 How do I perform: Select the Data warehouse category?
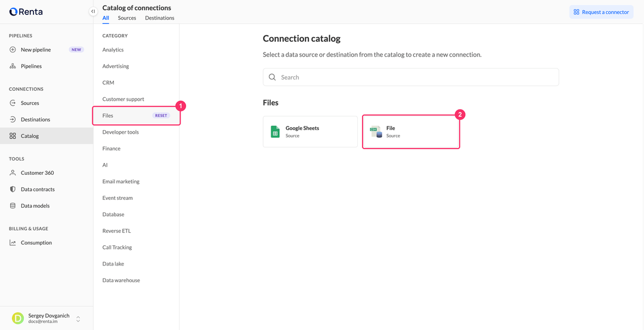[x=121, y=280]
